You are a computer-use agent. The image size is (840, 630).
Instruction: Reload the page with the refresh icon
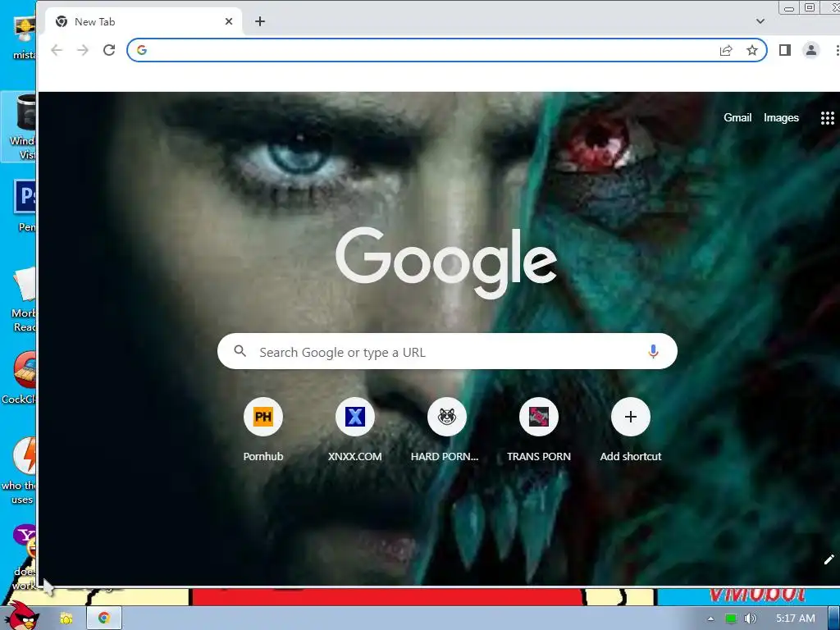point(109,50)
